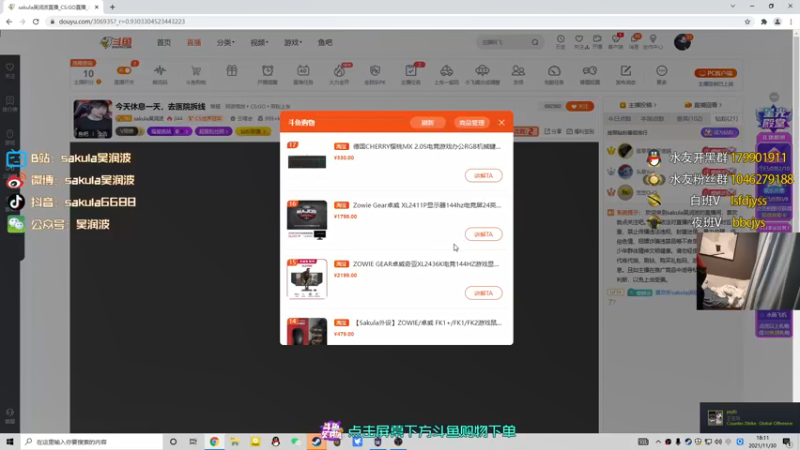Open the 德国CHERRY樱桃MX 2.0S product title
The width and height of the screenshot is (800, 450).
427,146
